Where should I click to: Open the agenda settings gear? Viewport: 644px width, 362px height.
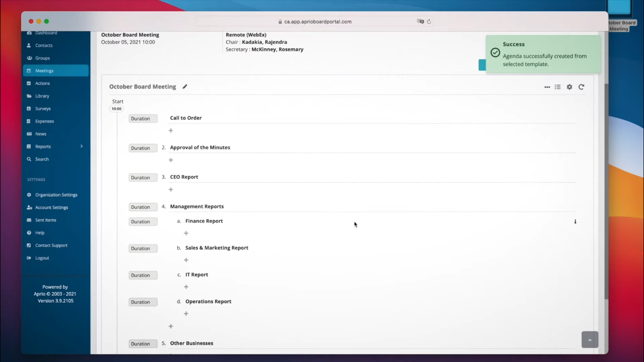(569, 87)
